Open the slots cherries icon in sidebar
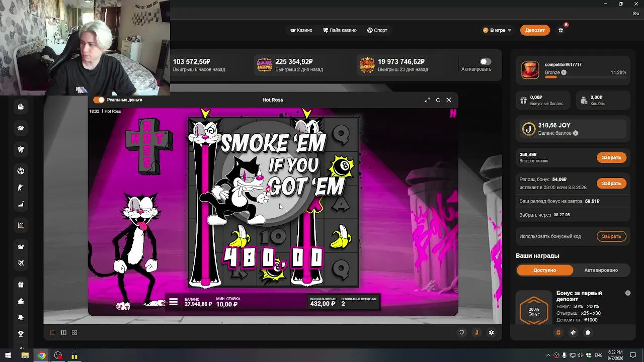644x362 pixels. [x=21, y=128]
